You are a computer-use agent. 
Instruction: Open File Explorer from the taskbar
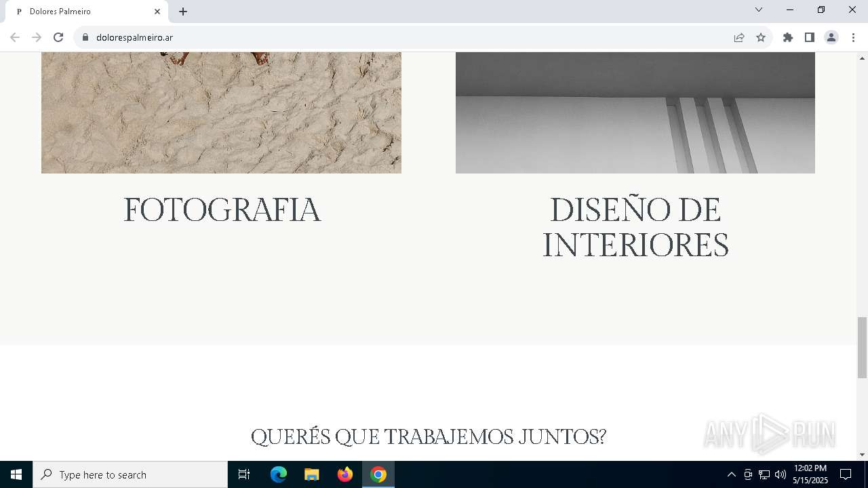click(312, 474)
